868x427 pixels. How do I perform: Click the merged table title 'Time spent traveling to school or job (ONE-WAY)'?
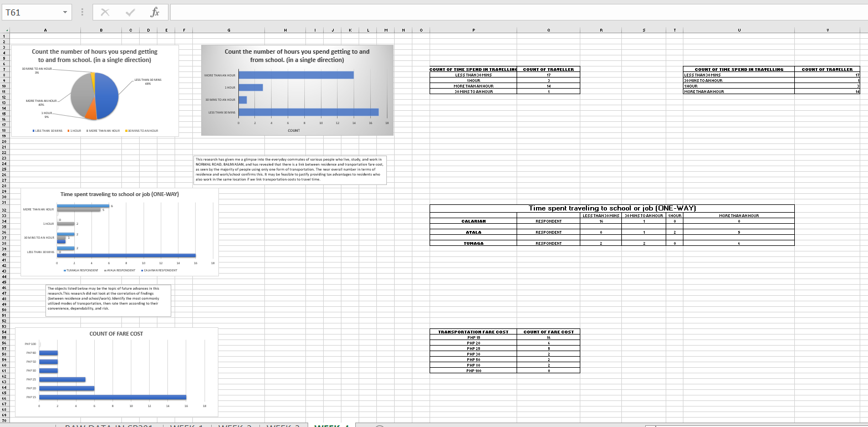[612, 208]
